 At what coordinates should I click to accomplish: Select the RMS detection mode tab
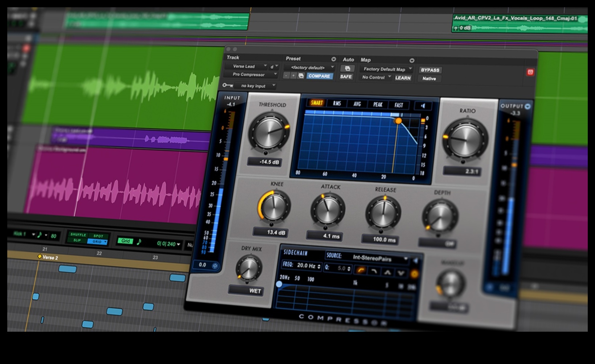tap(337, 103)
